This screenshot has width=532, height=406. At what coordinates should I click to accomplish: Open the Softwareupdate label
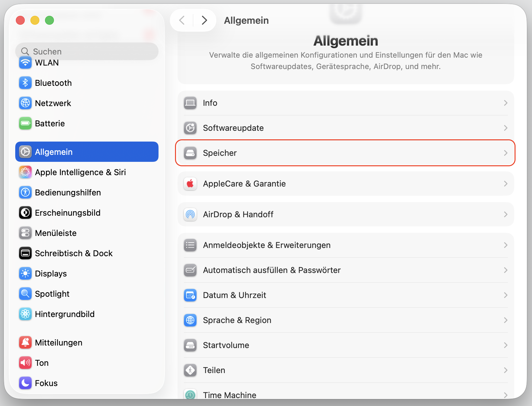click(x=233, y=128)
